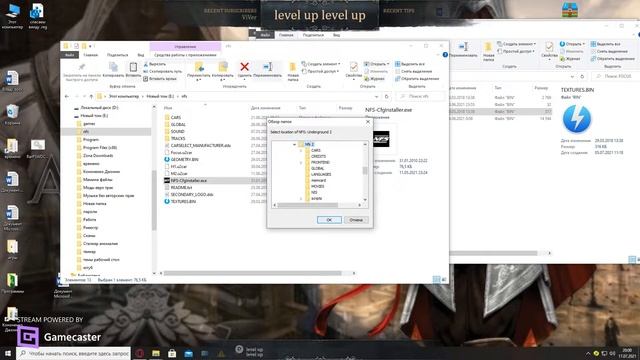Open Windows Start button on taskbar

pos(8,353)
